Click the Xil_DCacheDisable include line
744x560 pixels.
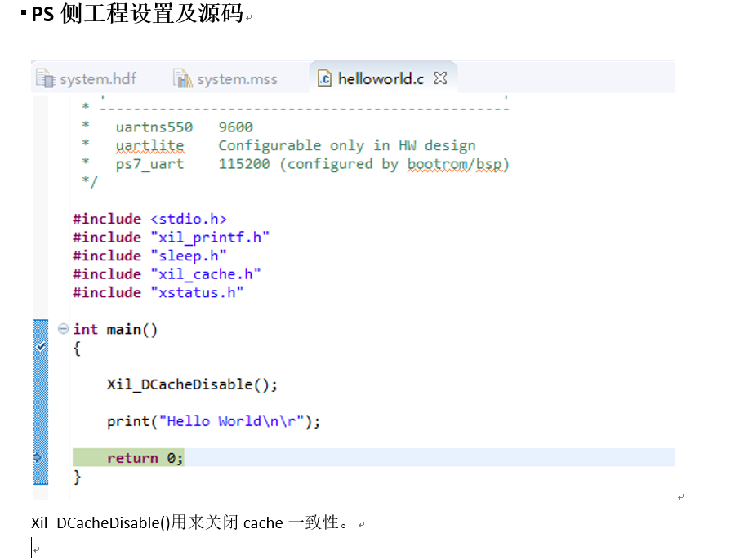194,384
